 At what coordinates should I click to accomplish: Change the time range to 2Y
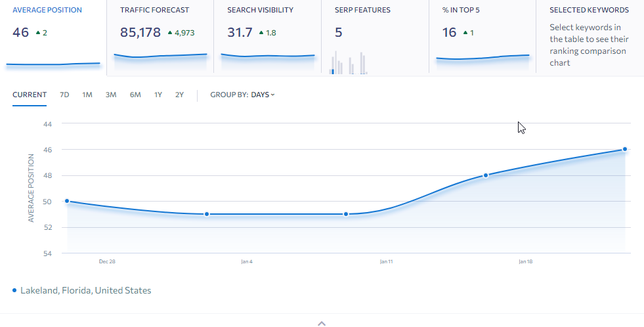(179, 95)
